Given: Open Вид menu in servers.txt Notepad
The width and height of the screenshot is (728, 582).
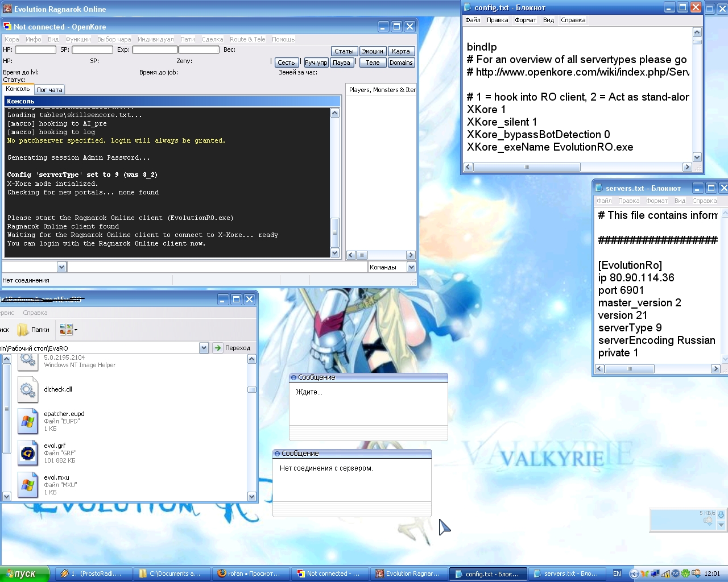Looking at the screenshot, I should pyautogui.click(x=680, y=201).
